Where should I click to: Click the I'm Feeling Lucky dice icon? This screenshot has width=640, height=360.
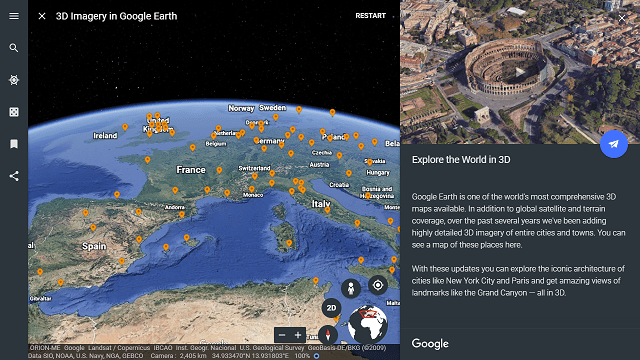point(14,112)
